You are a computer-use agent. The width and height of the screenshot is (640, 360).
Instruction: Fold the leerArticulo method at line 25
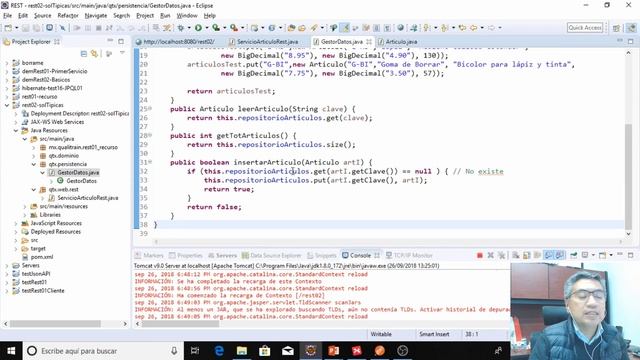[x=150, y=109]
